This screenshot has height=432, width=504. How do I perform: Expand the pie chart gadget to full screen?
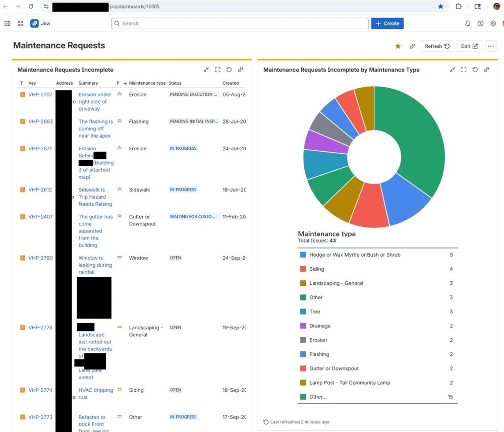(x=464, y=70)
